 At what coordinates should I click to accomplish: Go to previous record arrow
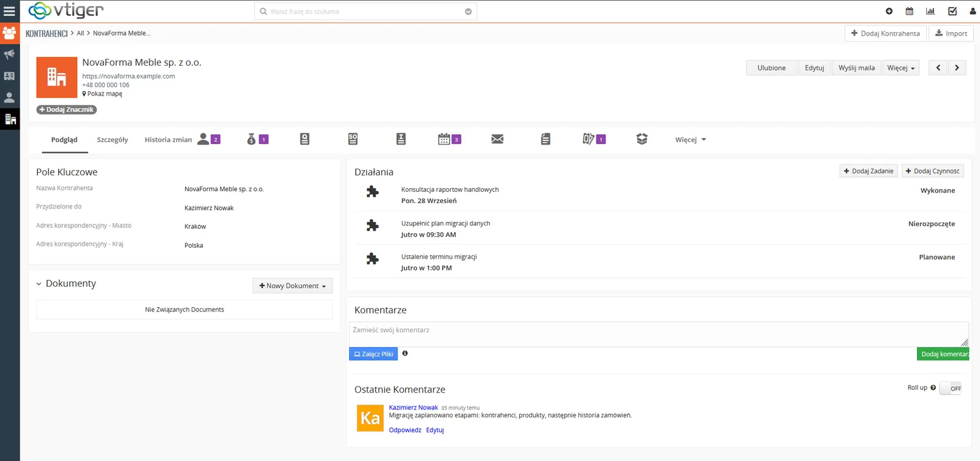point(938,67)
